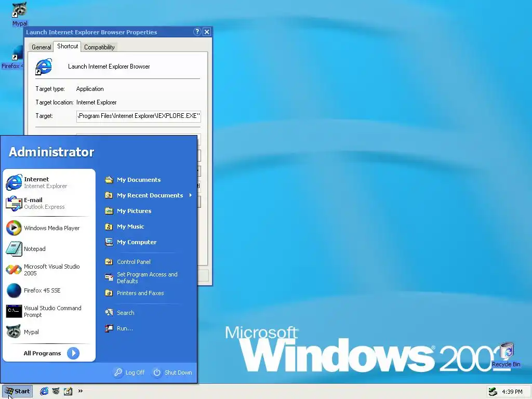The width and height of the screenshot is (532, 399).
Task: Launch Mypal from Start menu list
Action: tap(49, 332)
